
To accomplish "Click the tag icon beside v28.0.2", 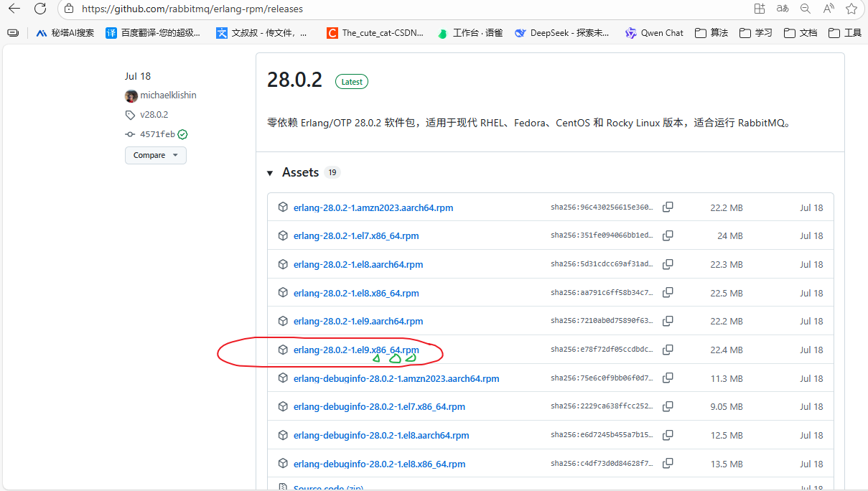I will (130, 115).
